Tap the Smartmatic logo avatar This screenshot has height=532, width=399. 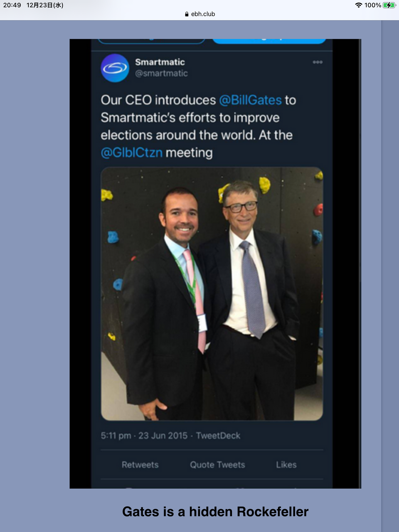pyautogui.click(x=115, y=68)
